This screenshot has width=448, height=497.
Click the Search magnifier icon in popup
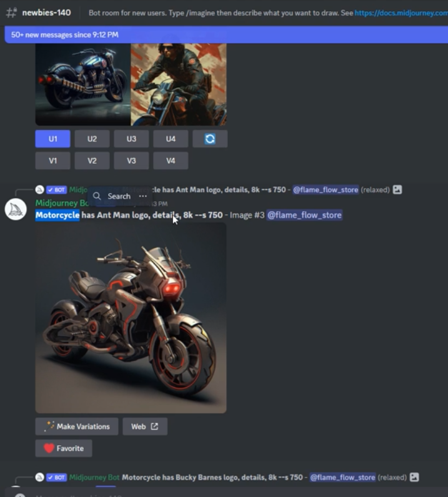(x=97, y=196)
